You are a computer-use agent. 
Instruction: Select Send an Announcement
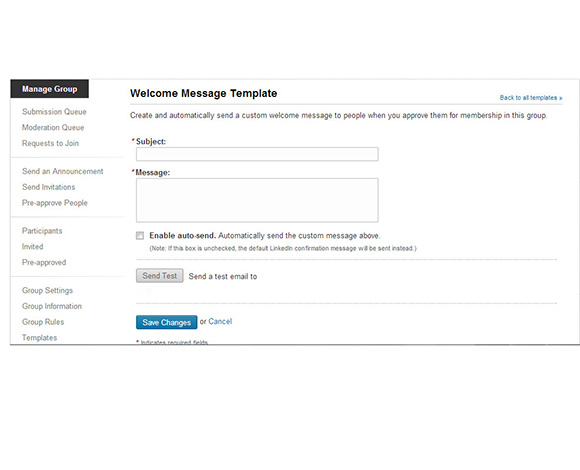63,171
